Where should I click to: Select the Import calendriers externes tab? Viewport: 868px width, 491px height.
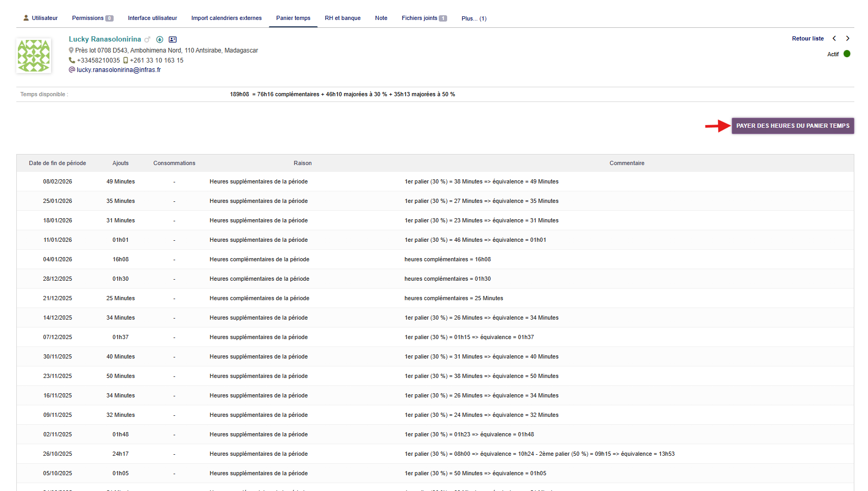pos(226,18)
